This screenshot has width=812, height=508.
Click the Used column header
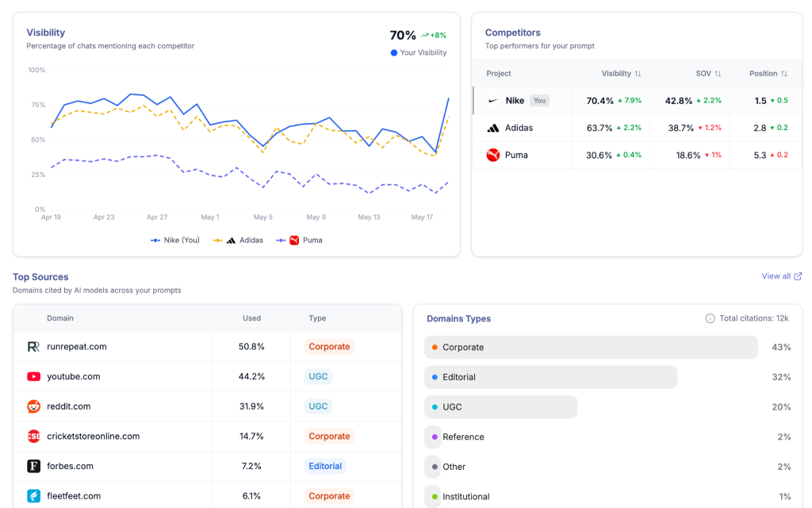pos(251,318)
